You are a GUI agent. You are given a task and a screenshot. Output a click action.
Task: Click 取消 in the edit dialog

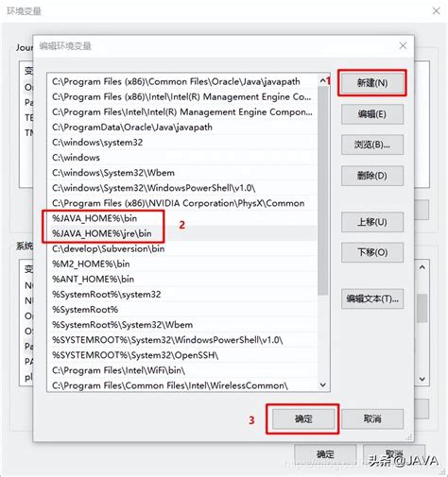pos(372,418)
